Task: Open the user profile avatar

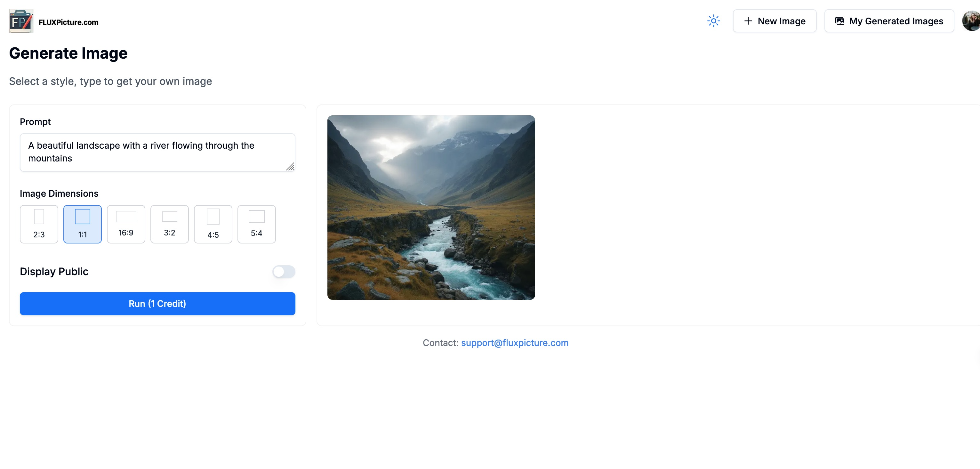Action: point(971,21)
